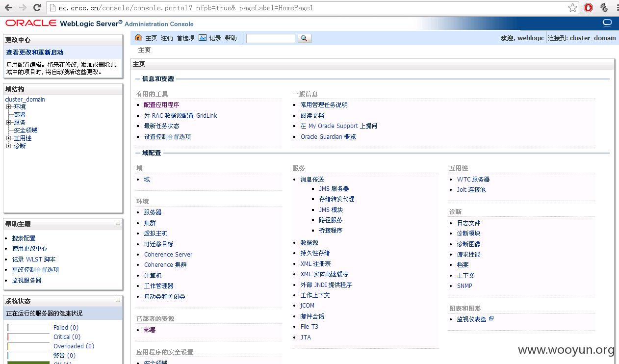Click the browser back arrow

9,7
